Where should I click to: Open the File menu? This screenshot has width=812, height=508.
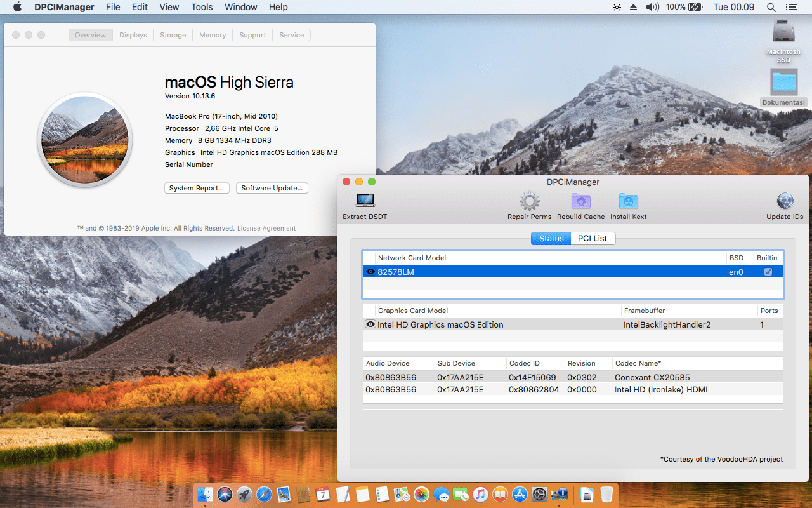point(113,7)
